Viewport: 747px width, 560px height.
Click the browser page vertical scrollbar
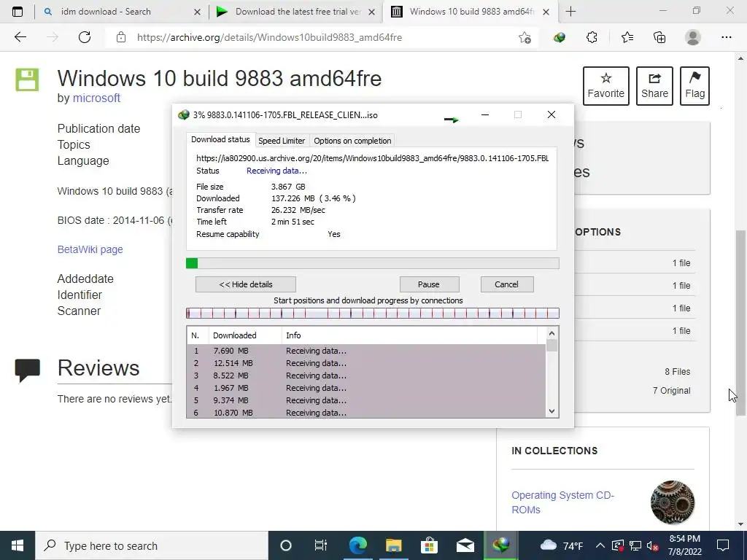740,323
